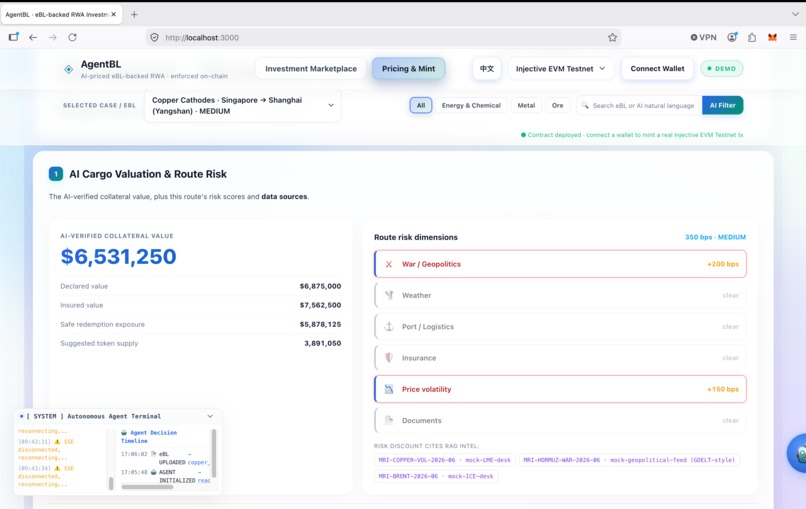Click the MRI-HORMUZ-WAR-2026-06 intel tag
Screen dimensions: 806x509
(629, 460)
